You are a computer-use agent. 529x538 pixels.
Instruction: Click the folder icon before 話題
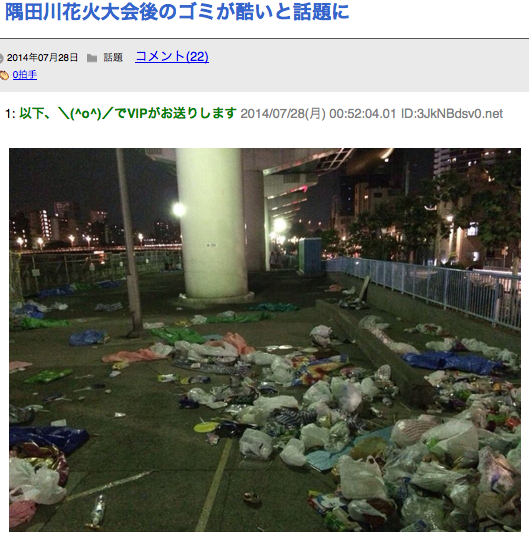(x=92, y=58)
